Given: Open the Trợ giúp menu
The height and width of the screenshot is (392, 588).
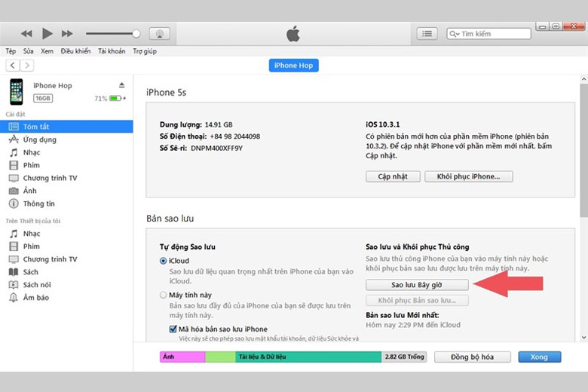Looking at the screenshot, I should pos(145,51).
